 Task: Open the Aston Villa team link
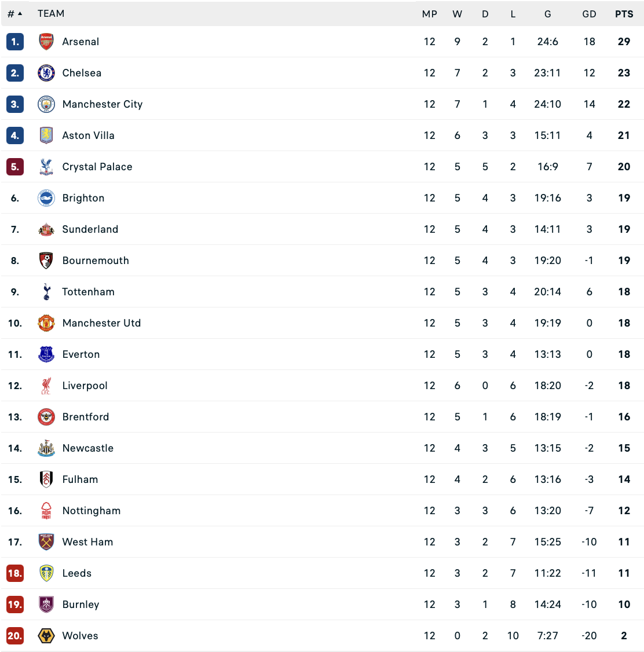pos(89,135)
